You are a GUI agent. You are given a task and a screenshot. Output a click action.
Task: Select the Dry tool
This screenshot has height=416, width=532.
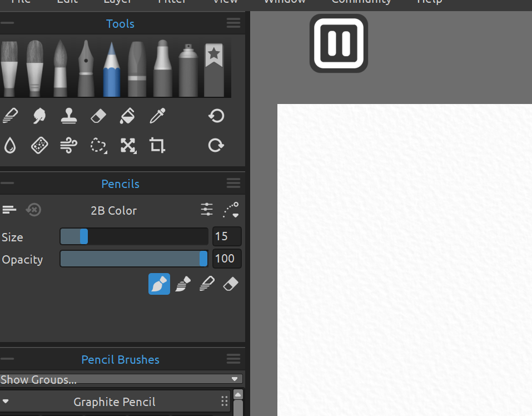(x=39, y=145)
